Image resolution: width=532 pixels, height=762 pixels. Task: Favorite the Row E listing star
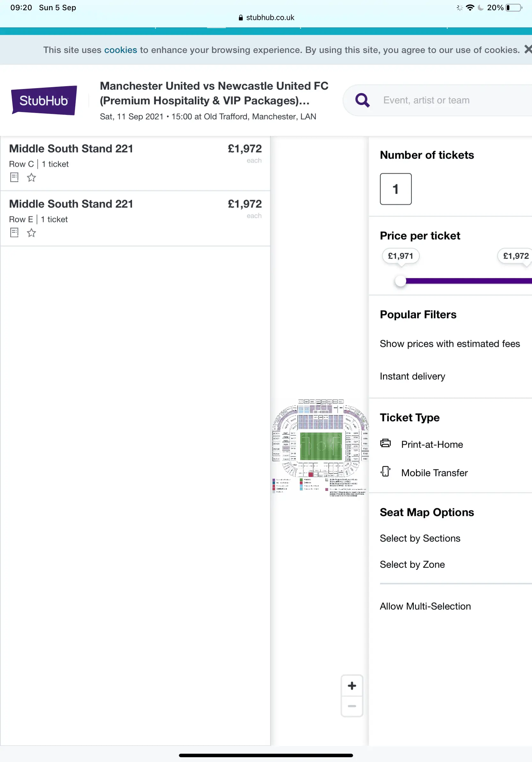click(x=32, y=233)
